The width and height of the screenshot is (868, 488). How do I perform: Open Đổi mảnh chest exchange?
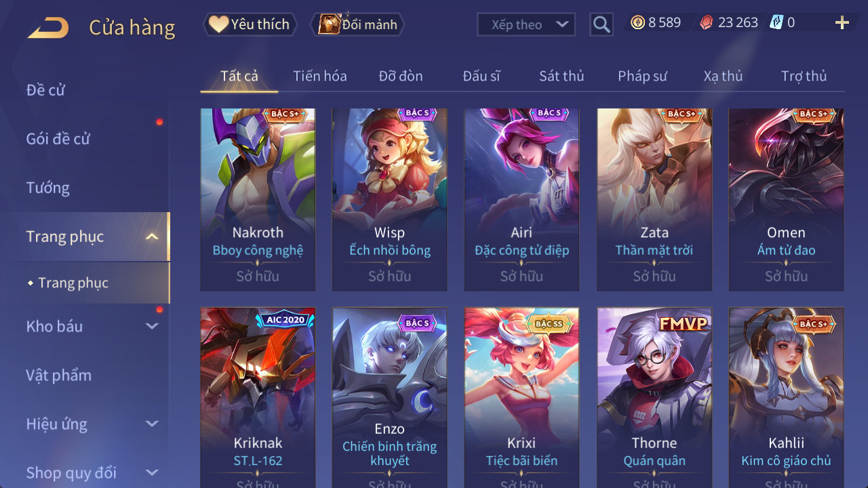pos(357,24)
